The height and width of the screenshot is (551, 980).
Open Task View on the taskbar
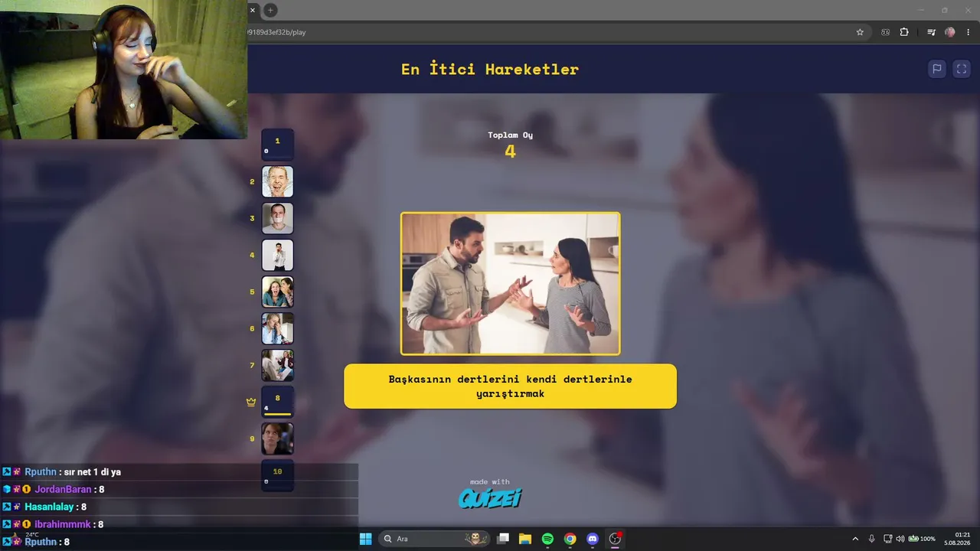[x=503, y=539]
